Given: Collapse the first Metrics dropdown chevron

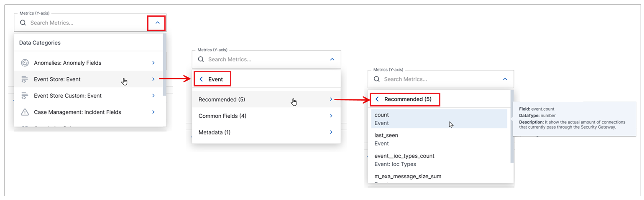Looking at the screenshot, I should point(157,23).
